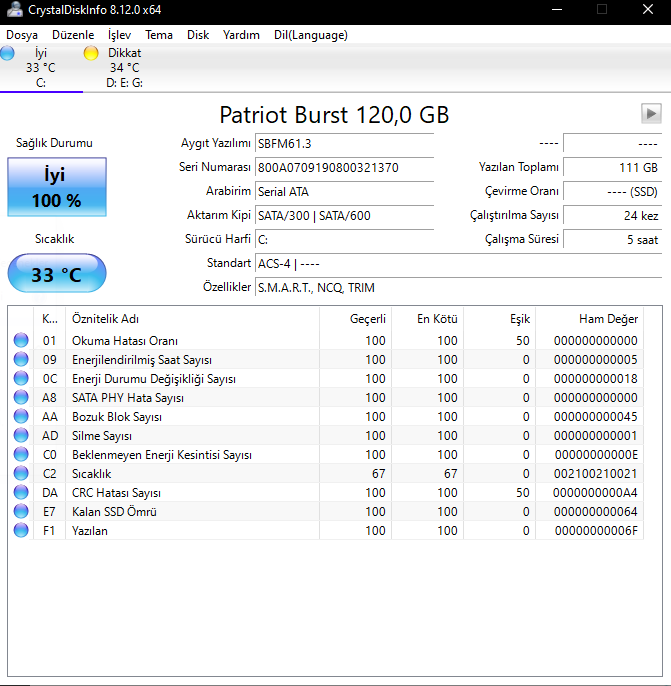Click the status orb for CRC Hatası Sayısı
The width and height of the screenshot is (671, 686).
click(x=21, y=492)
